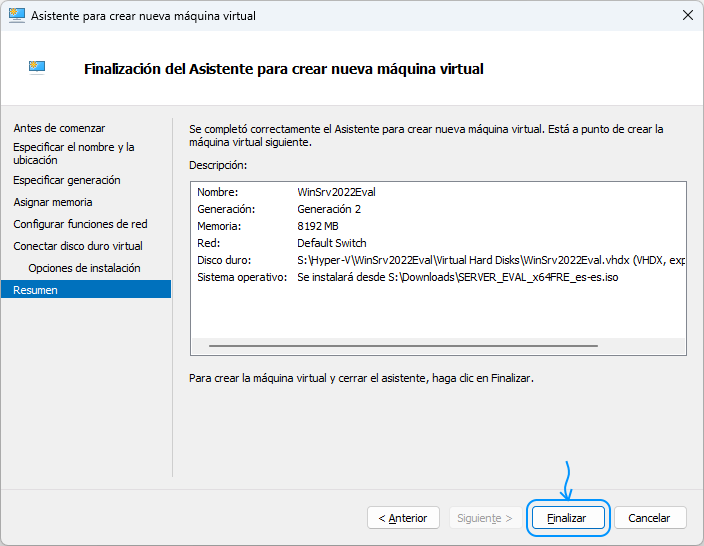Click the Memoria: label in summary
The image size is (704, 546).
[x=219, y=226]
